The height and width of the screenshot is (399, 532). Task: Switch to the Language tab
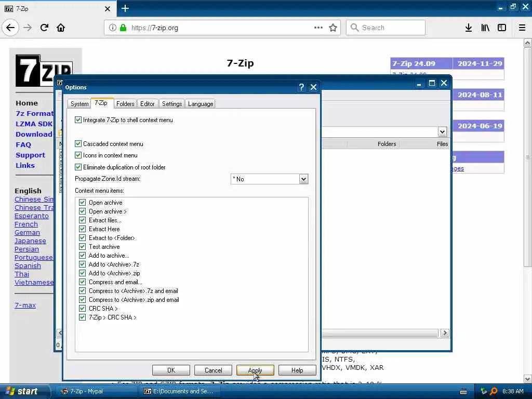coord(201,104)
